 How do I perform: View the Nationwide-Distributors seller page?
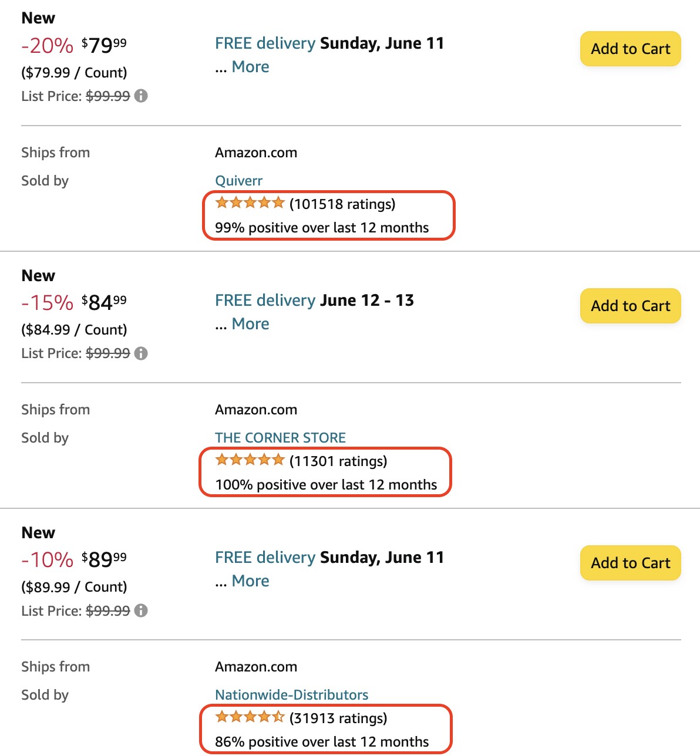[x=292, y=694]
